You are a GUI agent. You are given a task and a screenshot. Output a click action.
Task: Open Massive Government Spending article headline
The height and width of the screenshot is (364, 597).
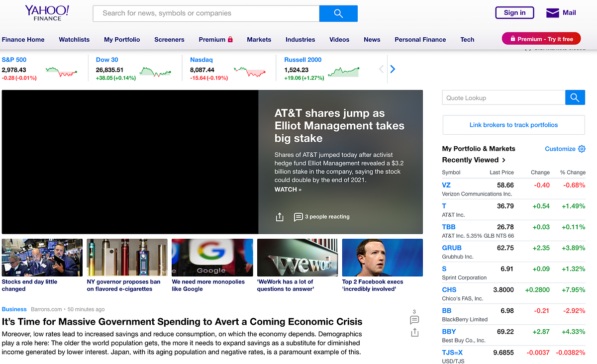182,322
